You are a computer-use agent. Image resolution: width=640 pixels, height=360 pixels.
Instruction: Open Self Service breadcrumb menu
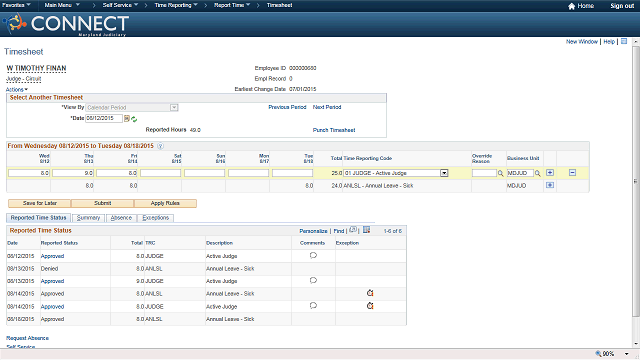pos(120,5)
